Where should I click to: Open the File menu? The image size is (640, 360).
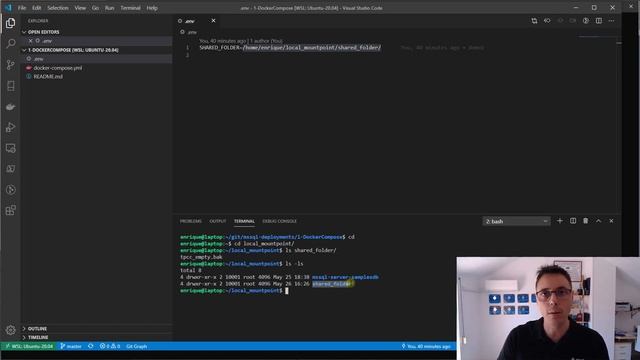22,8
